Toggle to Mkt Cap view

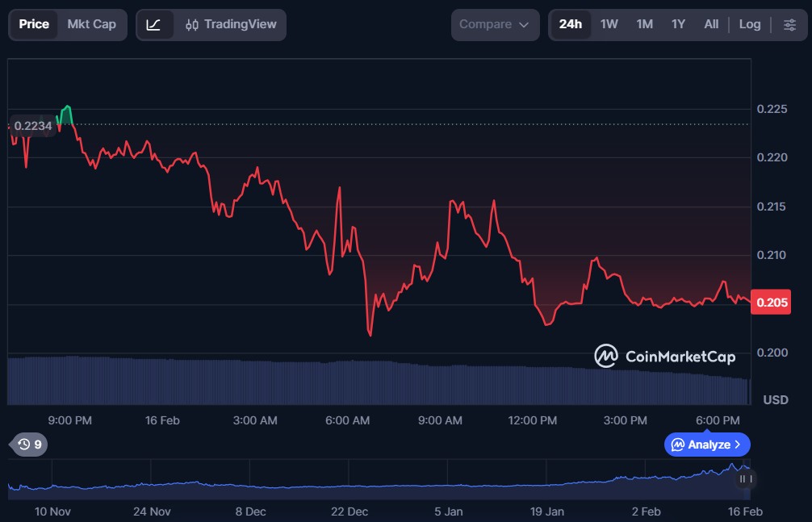(91, 24)
